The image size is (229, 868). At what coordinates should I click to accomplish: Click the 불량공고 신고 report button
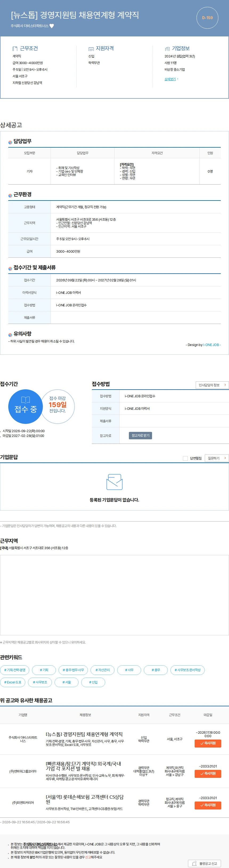[205, 863]
